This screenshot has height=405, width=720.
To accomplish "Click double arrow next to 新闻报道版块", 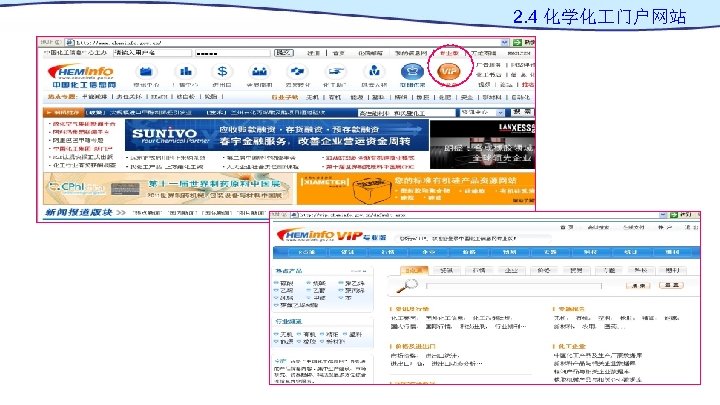I will tap(121, 213).
